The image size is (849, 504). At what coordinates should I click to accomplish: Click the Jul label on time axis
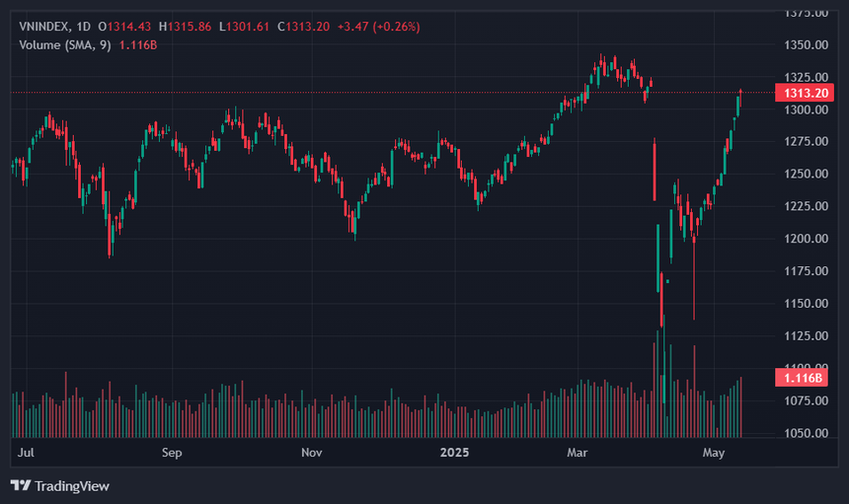26,453
